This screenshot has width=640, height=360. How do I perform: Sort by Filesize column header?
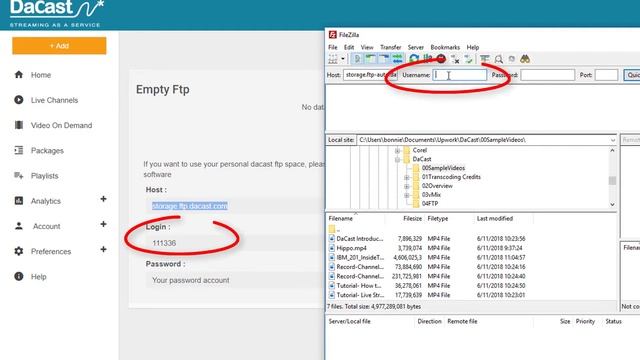(x=412, y=219)
